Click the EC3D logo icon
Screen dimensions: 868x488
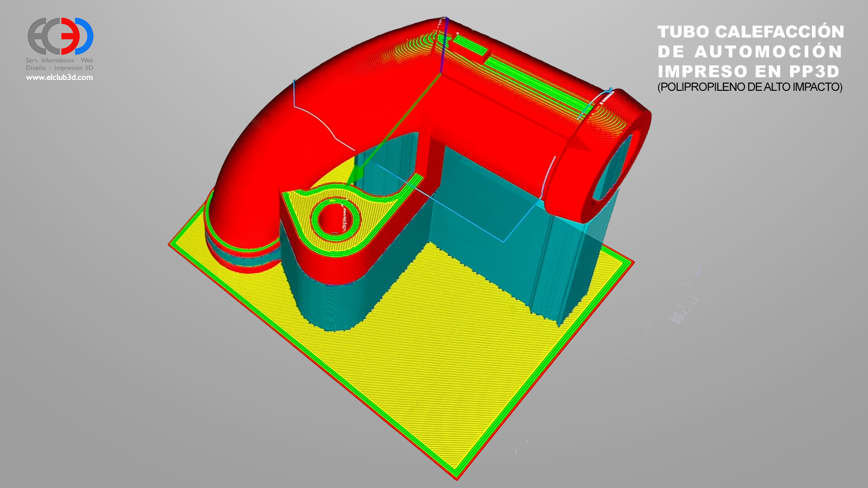(61, 36)
